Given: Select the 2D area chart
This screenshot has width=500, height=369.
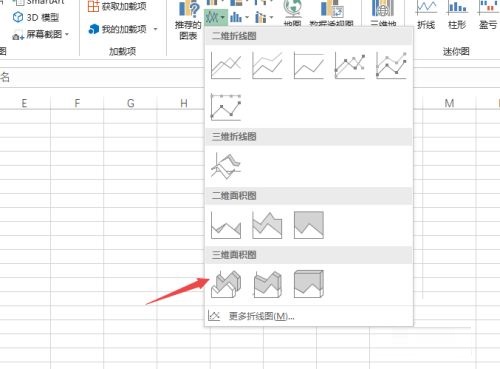Looking at the screenshot, I should [x=226, y=225].
